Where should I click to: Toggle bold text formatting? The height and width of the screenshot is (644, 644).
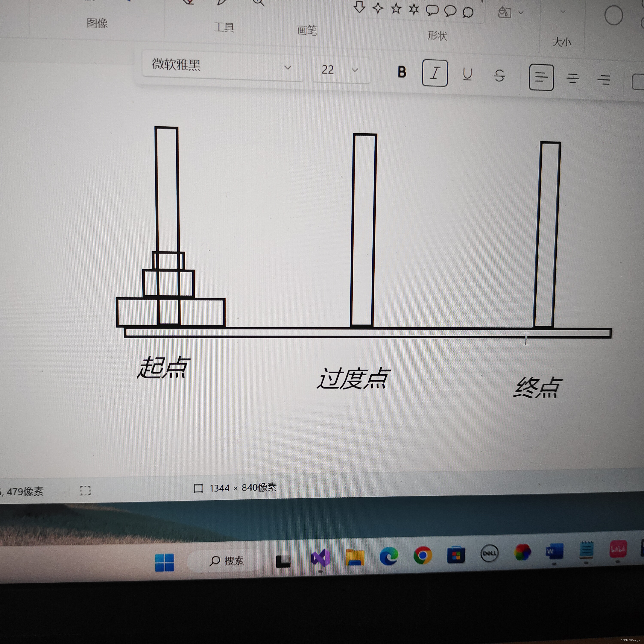coord(402,72)
